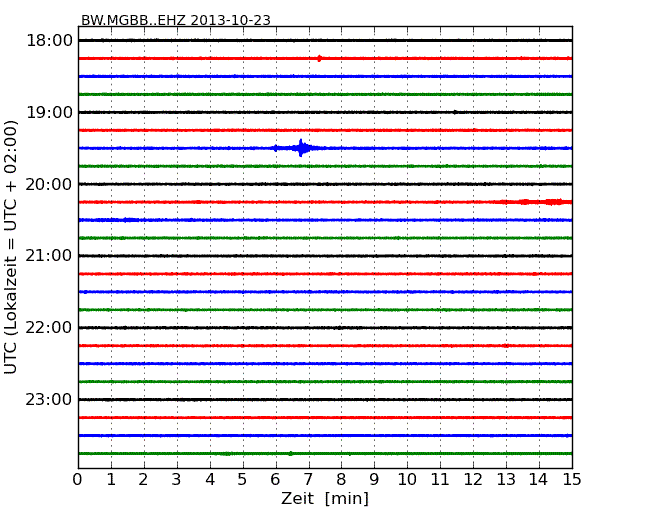Click the '18:00' time label

(49, 41)
